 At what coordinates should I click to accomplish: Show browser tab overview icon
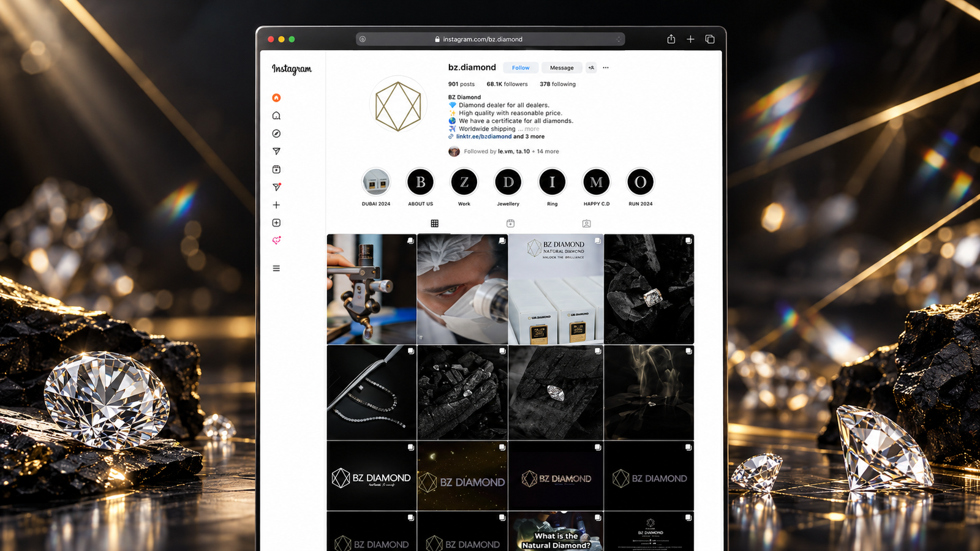click(x=710, y=39)
